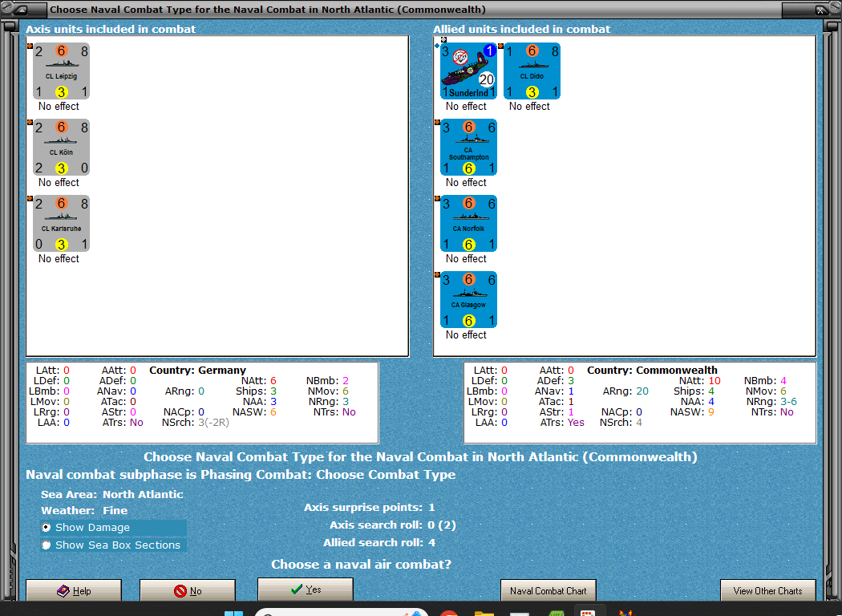Click the 'Axis surprise points: 1' text

click(370, 507)
